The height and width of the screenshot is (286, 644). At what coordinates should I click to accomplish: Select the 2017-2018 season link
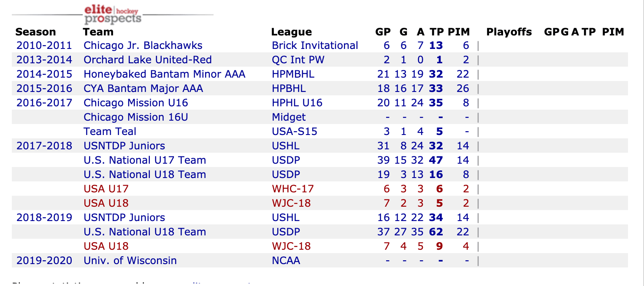click(x=44, y=146)
